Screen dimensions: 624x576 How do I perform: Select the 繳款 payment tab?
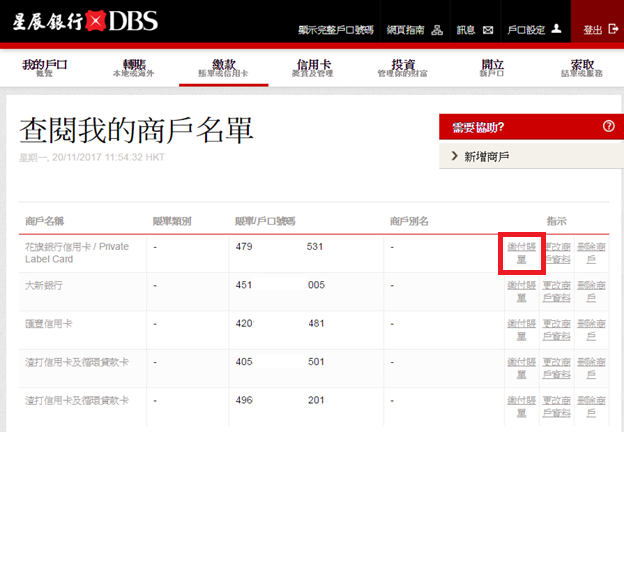tap(224, 68)
